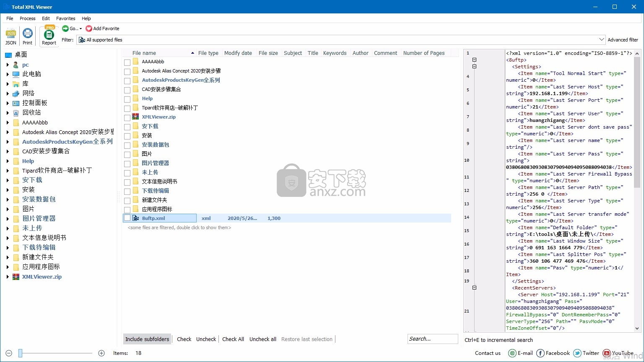Click the Check button
Image resolution: width=644 pixels, height=362 pixels.
pos(184,339)
